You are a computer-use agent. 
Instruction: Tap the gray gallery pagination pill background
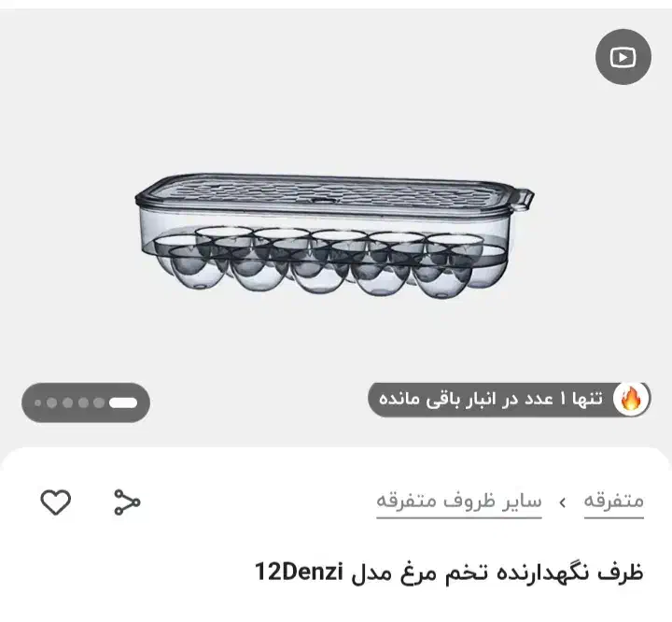click(86, 403)
